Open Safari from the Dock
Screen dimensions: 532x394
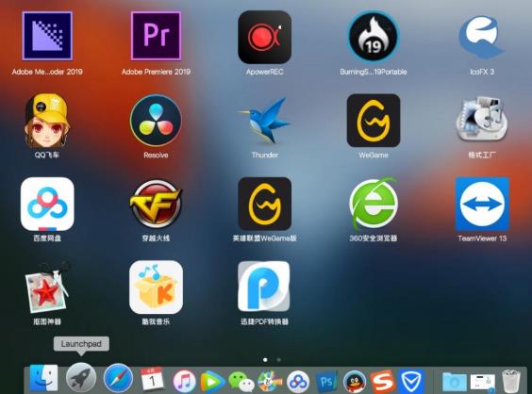click(118, 378)
